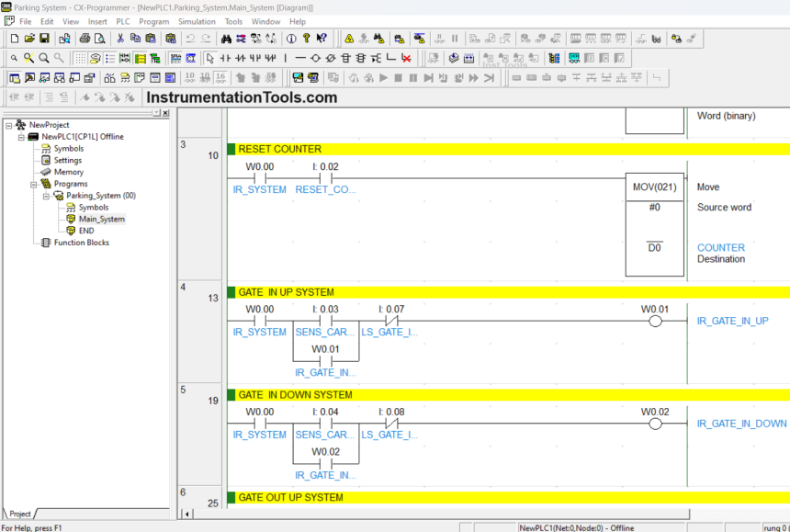Toggle the grid display button

[81, 58]
